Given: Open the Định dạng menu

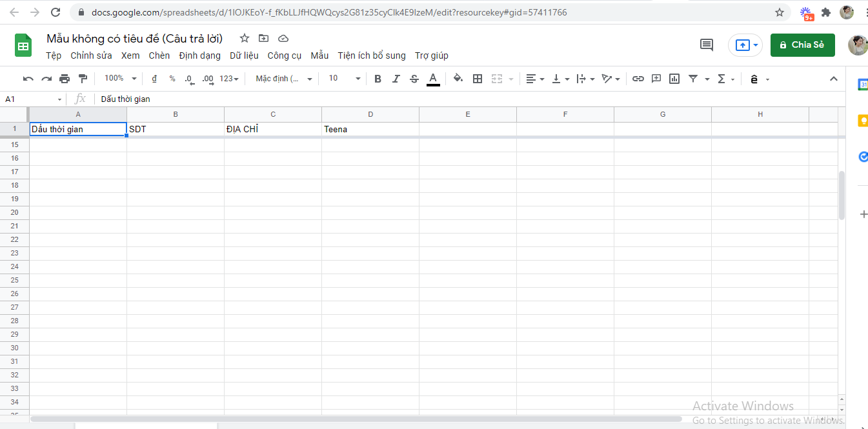Looking at the screenshot, I should coord(199,55).
